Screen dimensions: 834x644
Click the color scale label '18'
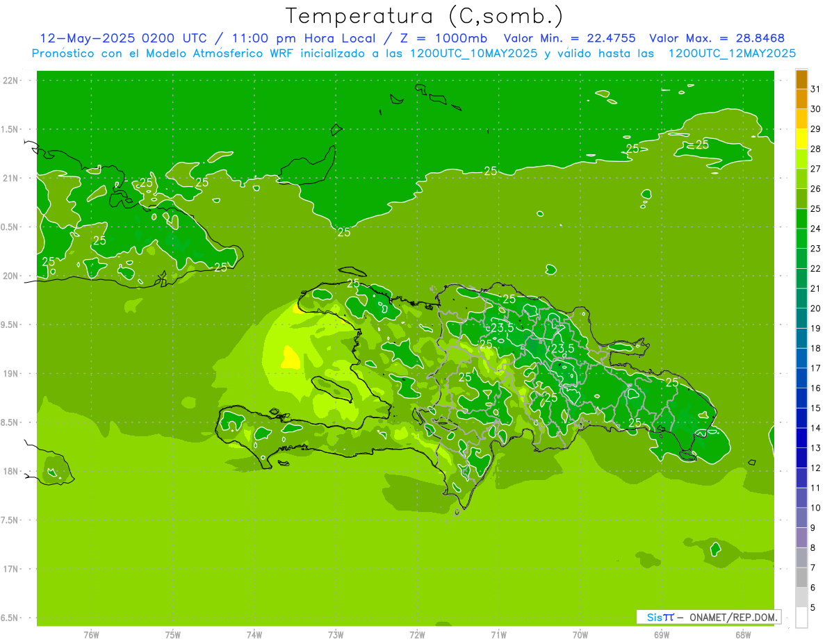pyautogui.click(x=816, y=348)
